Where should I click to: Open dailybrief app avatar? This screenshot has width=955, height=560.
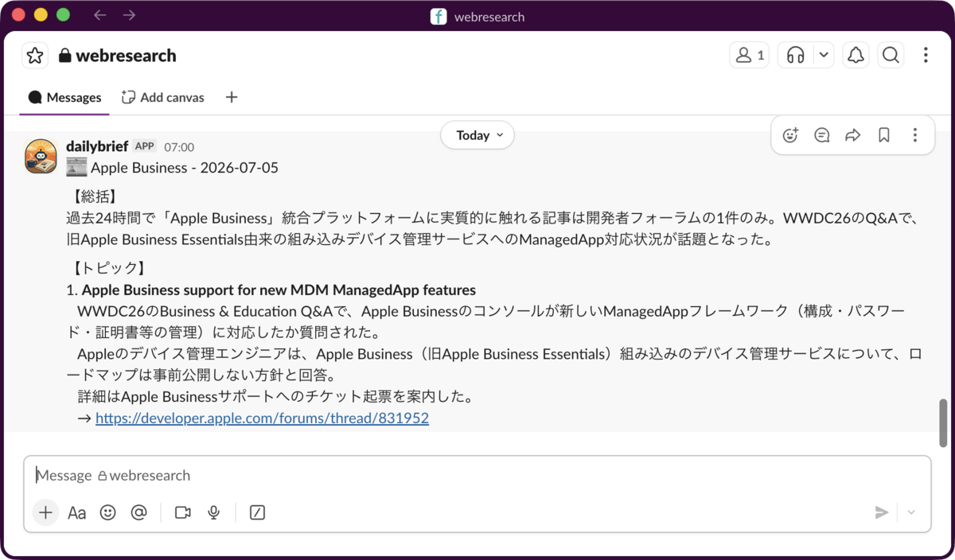(x=41, y=156)
